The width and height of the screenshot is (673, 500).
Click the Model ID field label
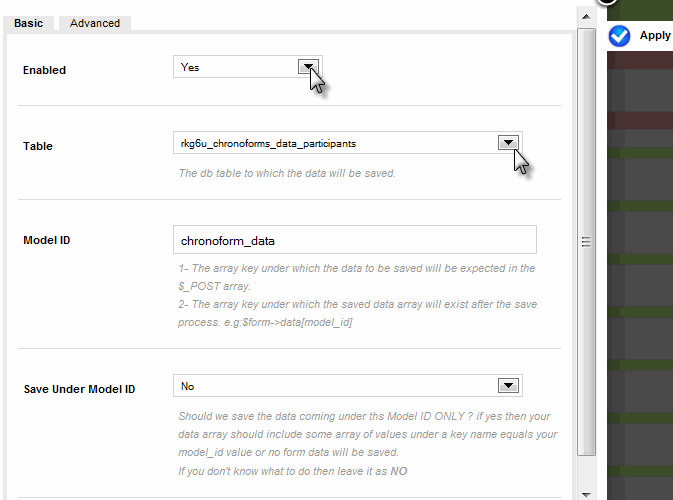pyautogui.click(x=46, y=240)
